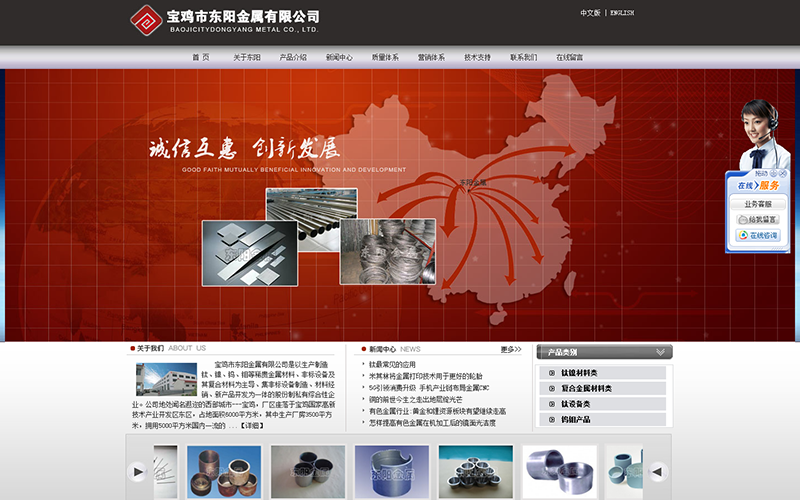Image resolution: width=800 pixels, height=500 pixels.
Task: Open news 铜的前世今生之走出地层绽光芒
Action: pos(416,399)
